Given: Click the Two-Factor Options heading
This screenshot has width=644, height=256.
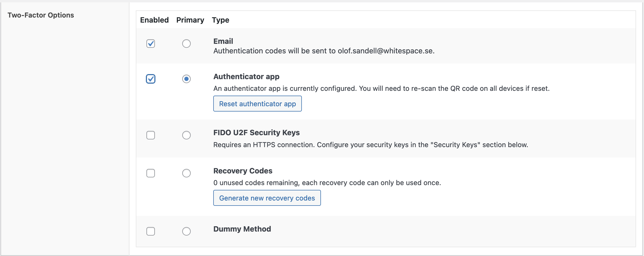Looking at the screenshot, I should (x=41, y=15).
